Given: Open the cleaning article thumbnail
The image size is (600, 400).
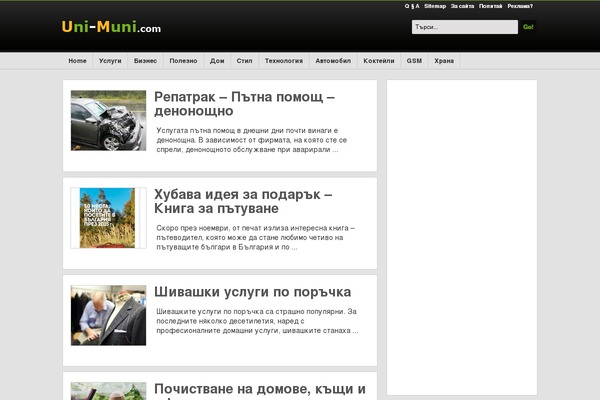Looking at the screenshot, I should tap(108, 391).
